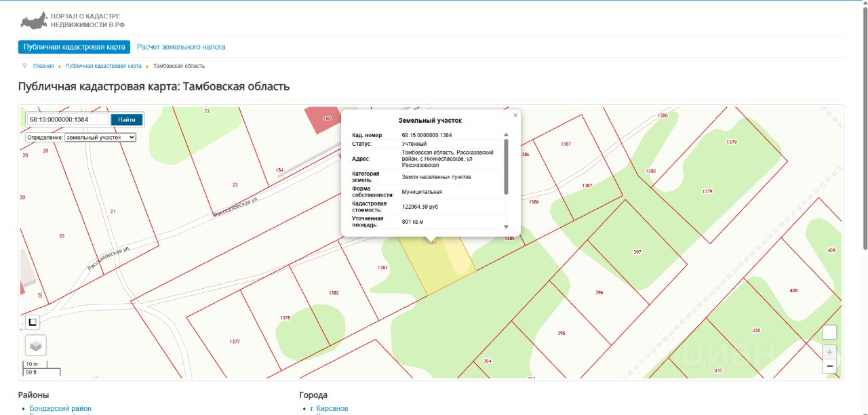This screenshot has width=868, height=415.
Task: Zoom in with the plus button
Action: [829, 352]
